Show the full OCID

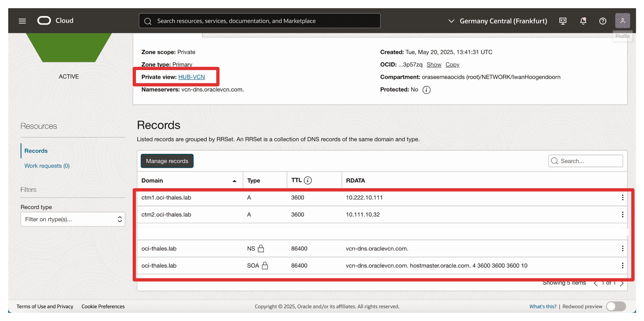(x=434, y=64)
